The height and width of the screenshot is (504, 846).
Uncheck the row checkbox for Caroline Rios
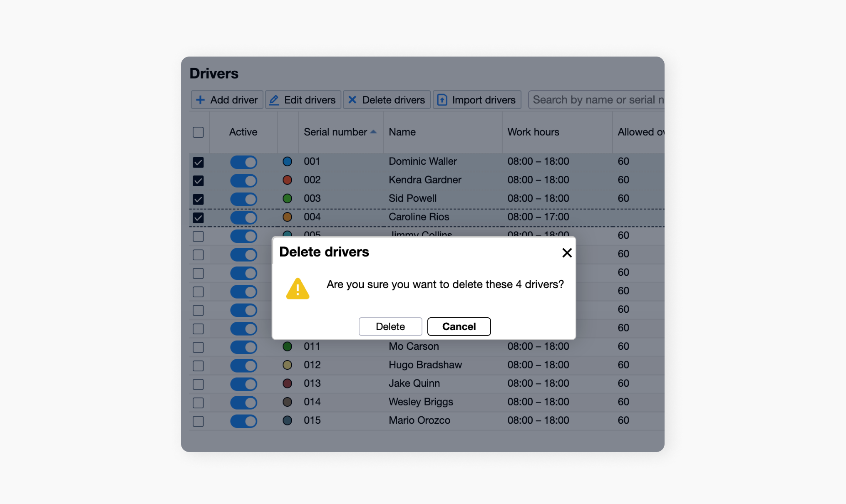pos(198,217)
